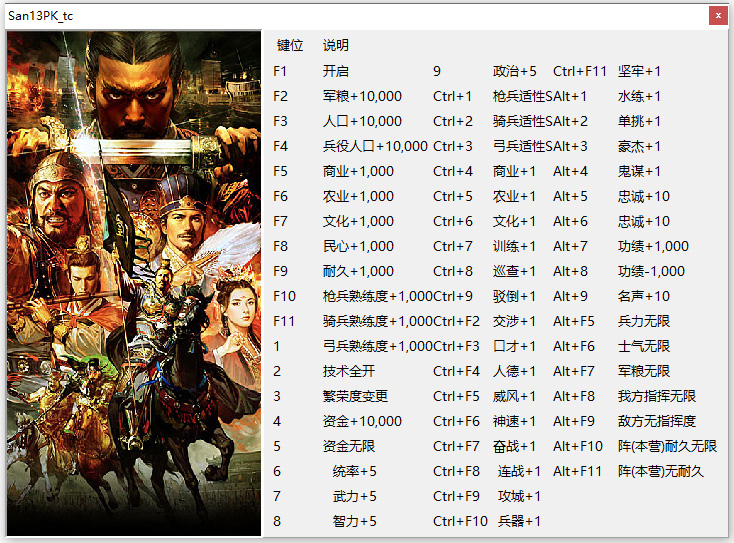Click the 统率+5 entry

coord(354,471)
